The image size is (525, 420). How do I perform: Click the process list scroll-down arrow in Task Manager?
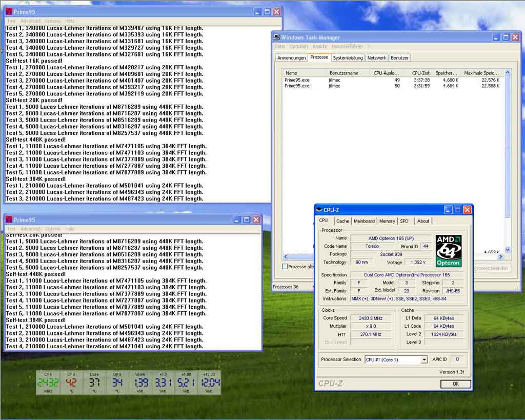click(x=507, y=250)
